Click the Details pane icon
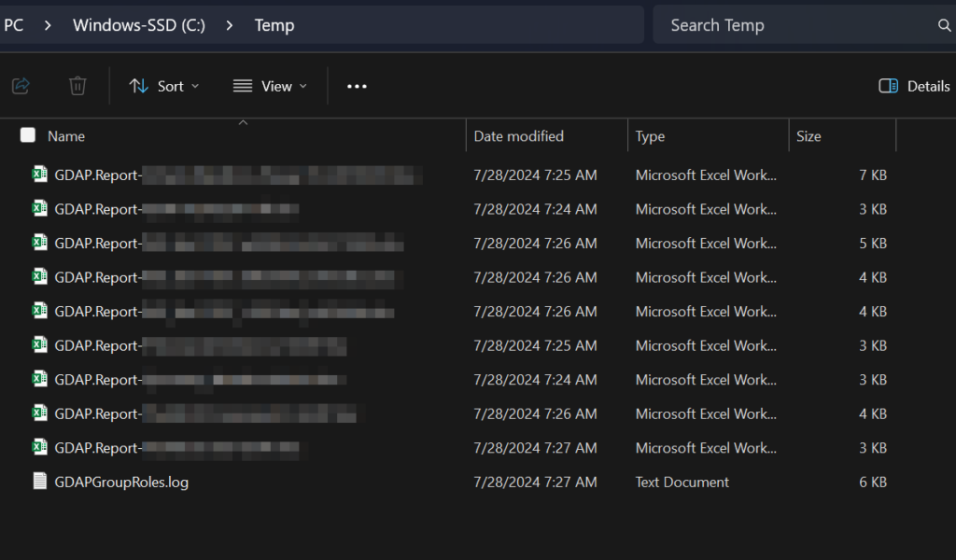This screenshot has height=560, width=956. tap(888, 86)
